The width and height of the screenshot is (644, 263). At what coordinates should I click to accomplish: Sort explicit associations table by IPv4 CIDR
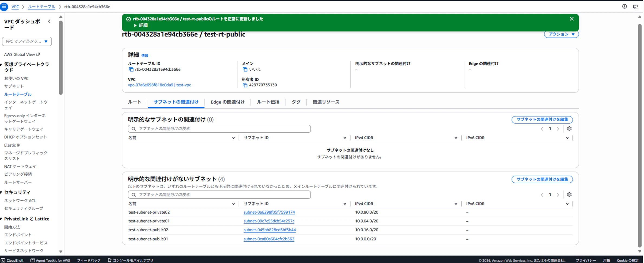(x=456, y=138)
